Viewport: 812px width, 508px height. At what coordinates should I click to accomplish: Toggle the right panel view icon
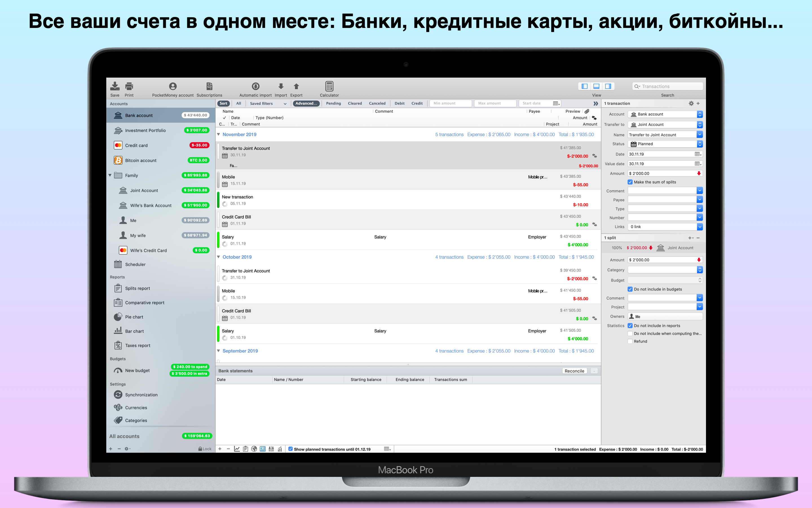coord(608,86)
